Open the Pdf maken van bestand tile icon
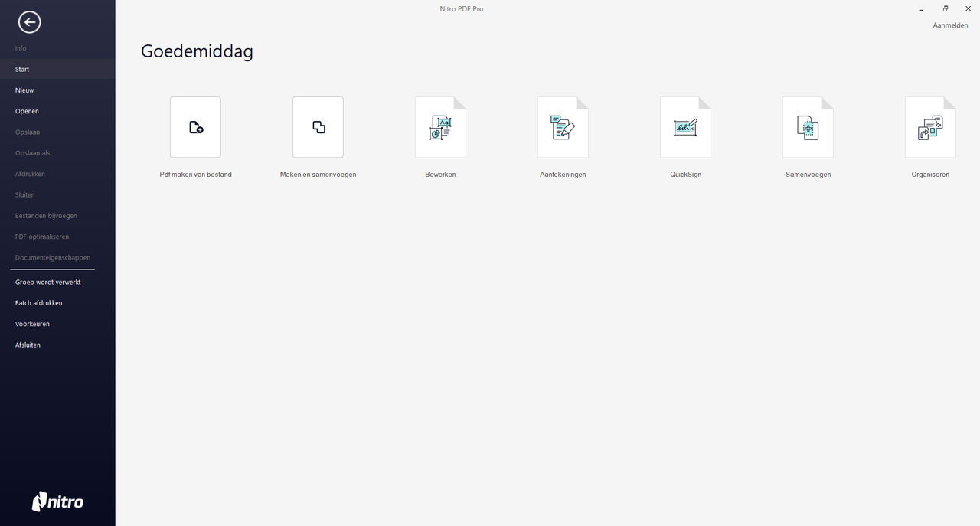Viewport: 980px width, 526px height. pos(195,127)
